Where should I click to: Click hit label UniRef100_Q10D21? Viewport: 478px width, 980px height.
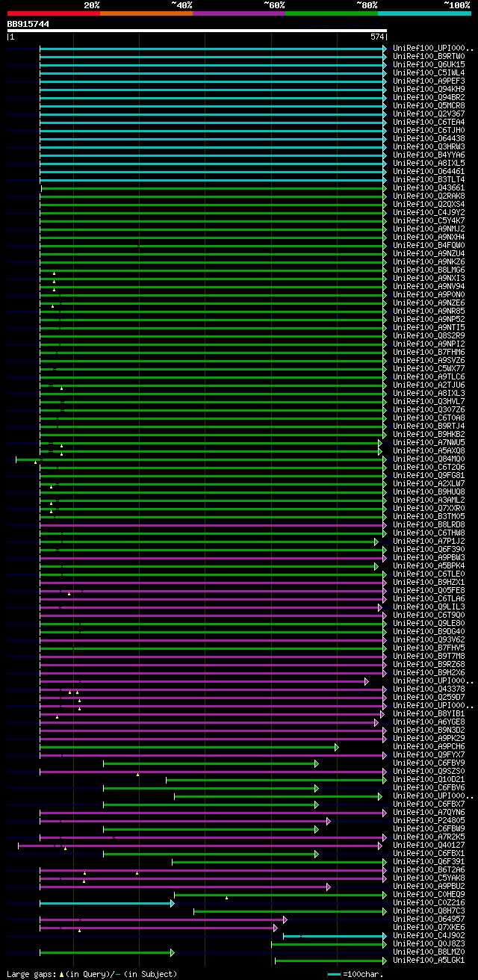point(429,779)
